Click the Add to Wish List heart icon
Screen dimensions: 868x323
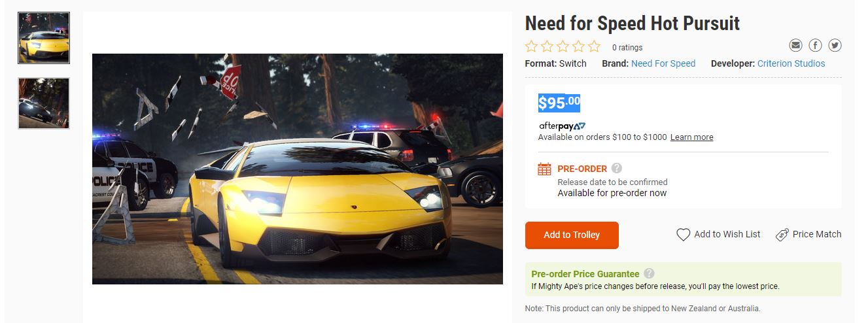coord(683,235)
